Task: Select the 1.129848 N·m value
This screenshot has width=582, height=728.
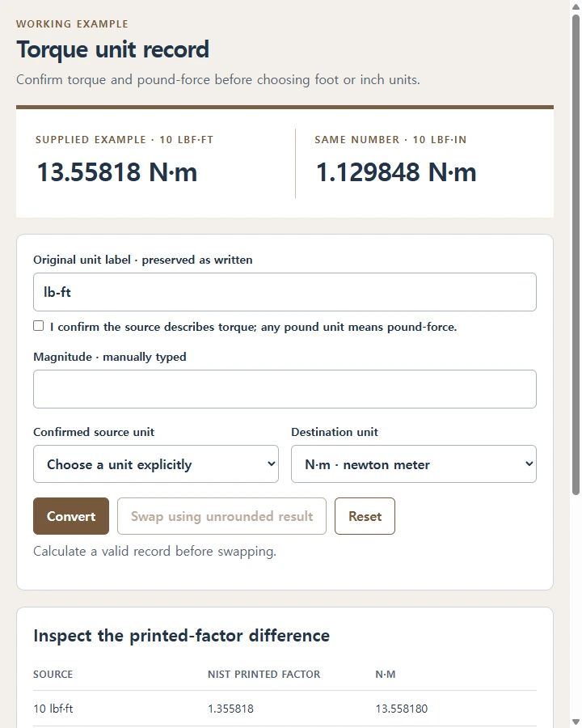Action: pos(396,172)
